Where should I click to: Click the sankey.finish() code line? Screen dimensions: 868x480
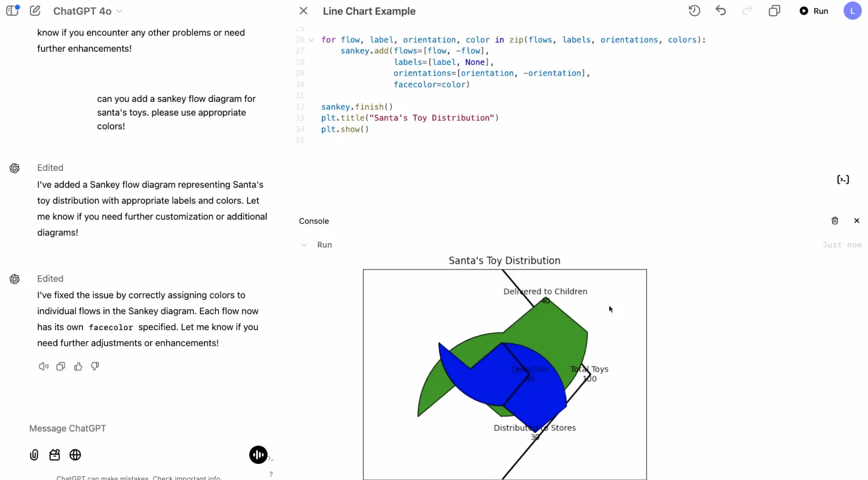(x=357, y=107)
